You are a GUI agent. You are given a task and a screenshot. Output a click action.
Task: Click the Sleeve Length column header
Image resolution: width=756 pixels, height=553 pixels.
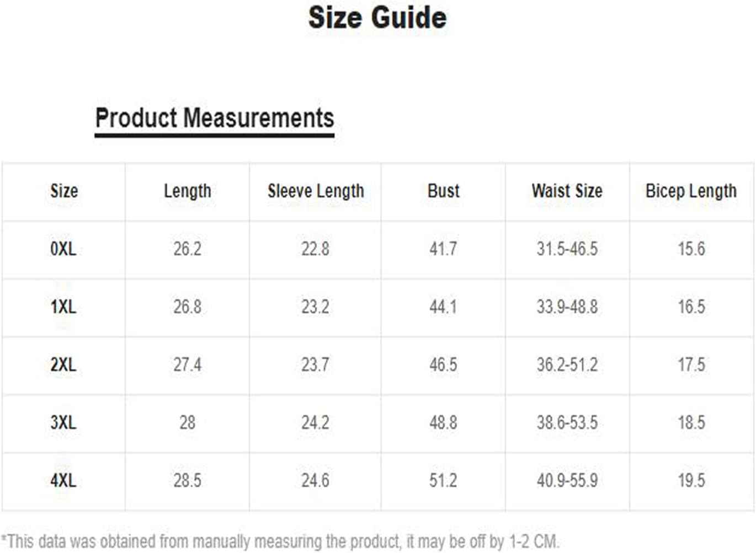click(x=316, y=191)
